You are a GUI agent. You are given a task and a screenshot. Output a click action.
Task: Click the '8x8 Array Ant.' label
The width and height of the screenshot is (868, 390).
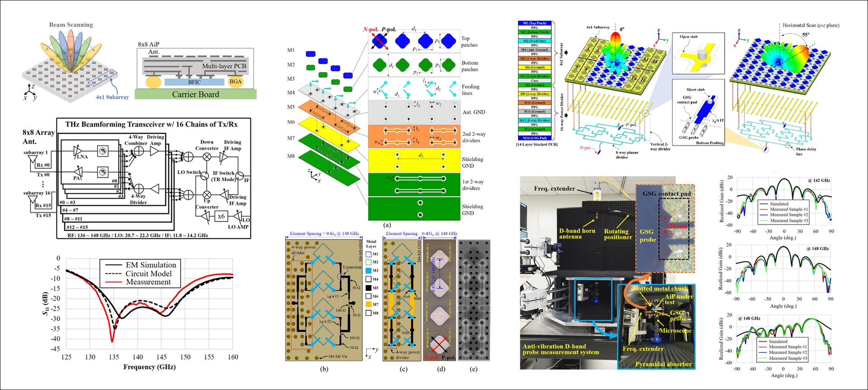click(x=38, y=137)
